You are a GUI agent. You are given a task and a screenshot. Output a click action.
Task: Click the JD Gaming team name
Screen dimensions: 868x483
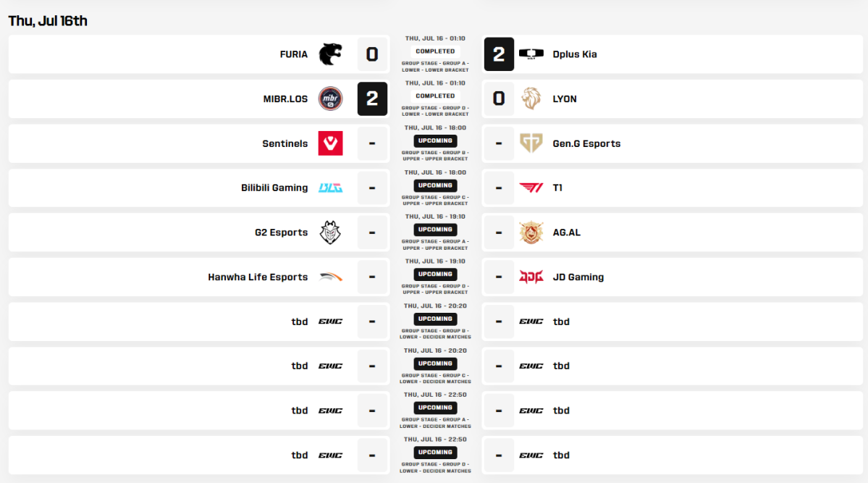[578, 277]
